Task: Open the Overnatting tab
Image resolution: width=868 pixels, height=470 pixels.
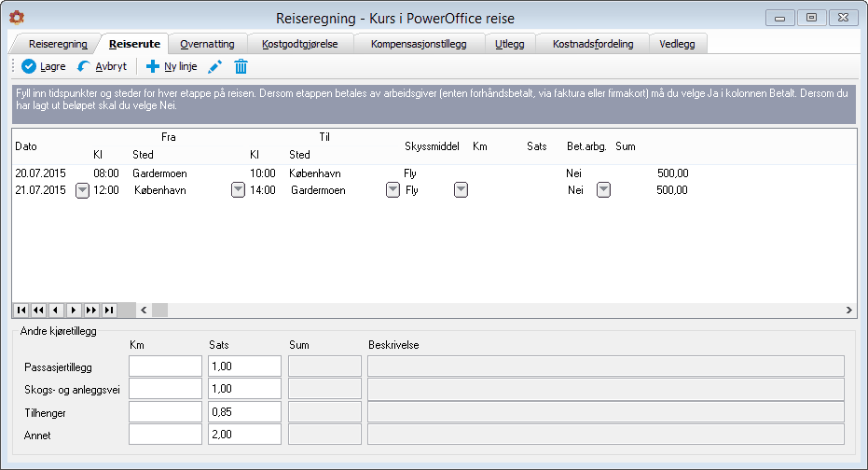Action: (207, 44)
